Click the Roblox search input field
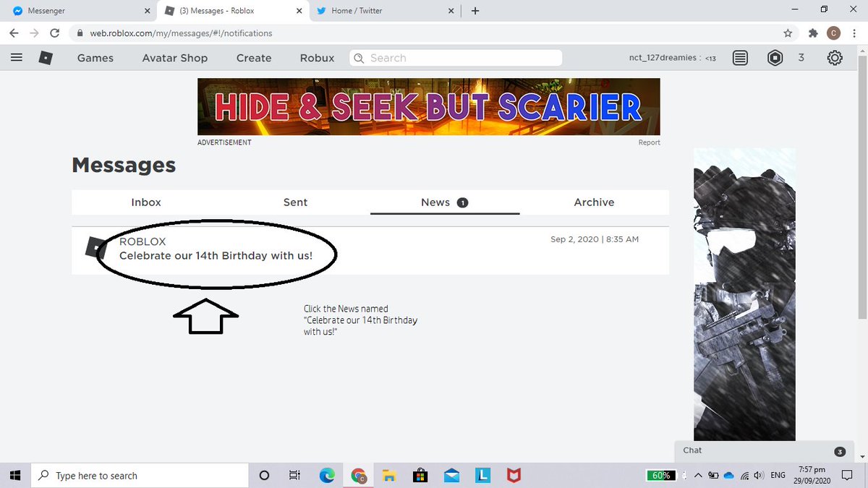 pos(456,58)
